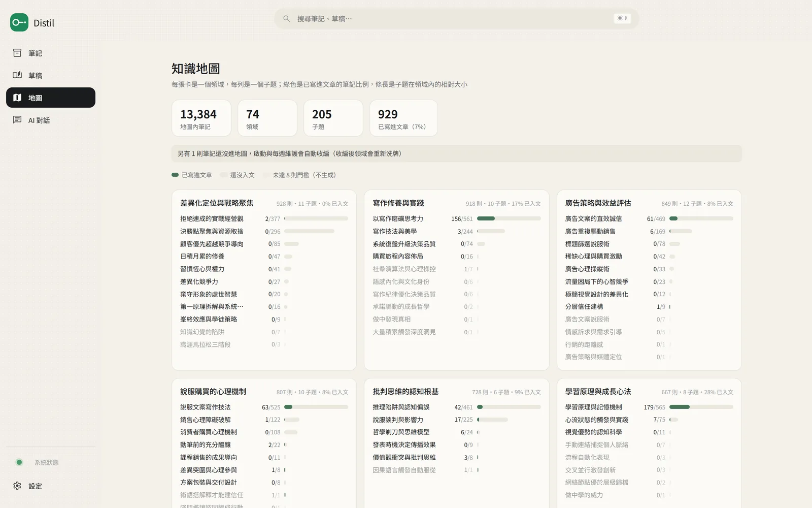Open the 13,384 地圖內筆記 stat card

click(x=201, y=118)
